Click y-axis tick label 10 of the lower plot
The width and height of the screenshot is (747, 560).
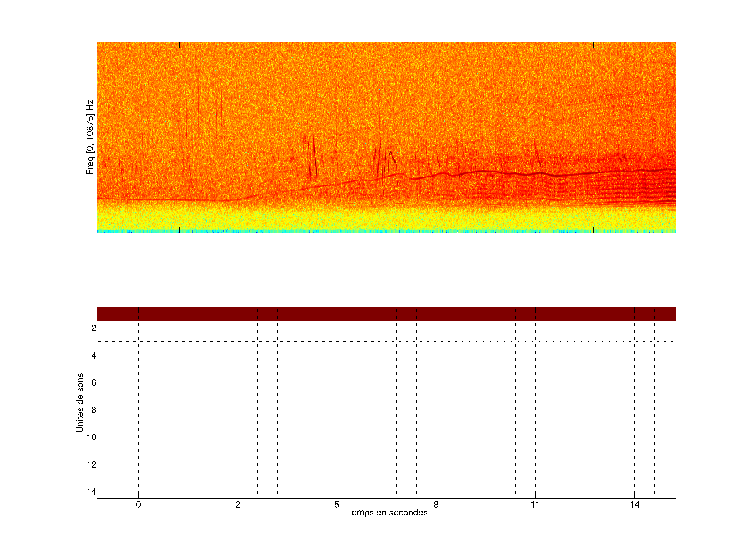(92, 437)
